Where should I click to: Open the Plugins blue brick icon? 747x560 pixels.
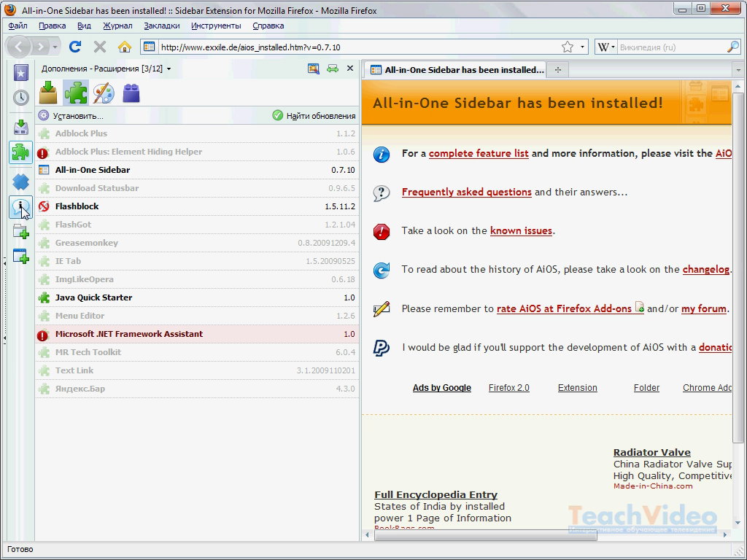pyautogui.click(x=131, y=93)
